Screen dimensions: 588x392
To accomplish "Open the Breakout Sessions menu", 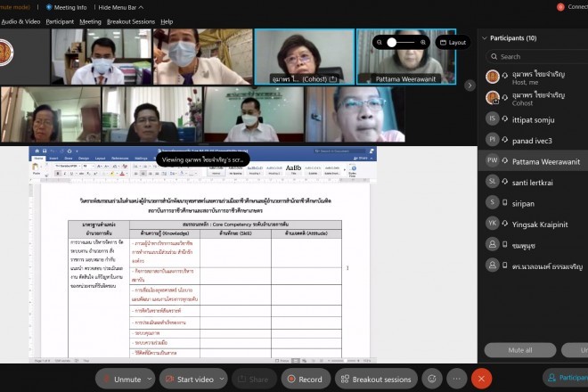I will click(130, 21).
